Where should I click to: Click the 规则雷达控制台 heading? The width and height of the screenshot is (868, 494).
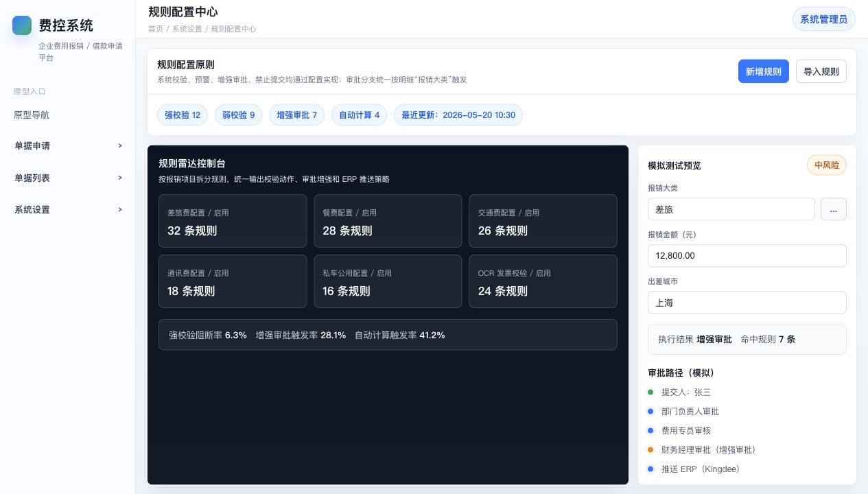click(192, 163)
